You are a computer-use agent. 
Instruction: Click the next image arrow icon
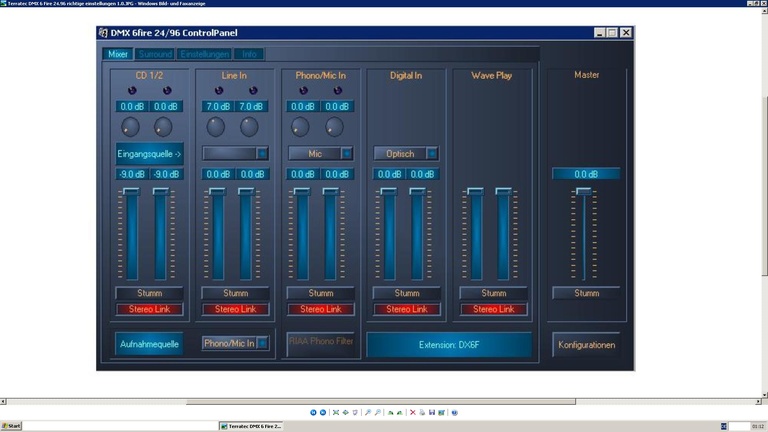322,412
